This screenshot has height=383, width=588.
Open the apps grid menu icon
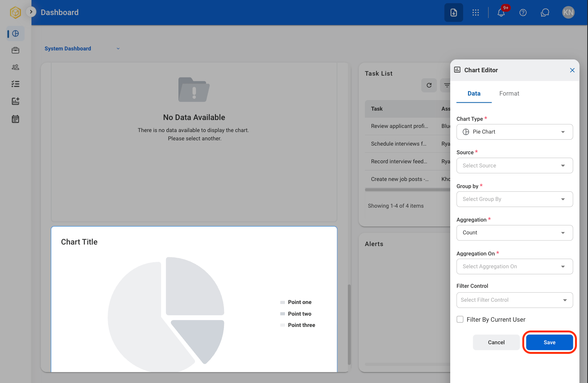(x=476, y=13)
